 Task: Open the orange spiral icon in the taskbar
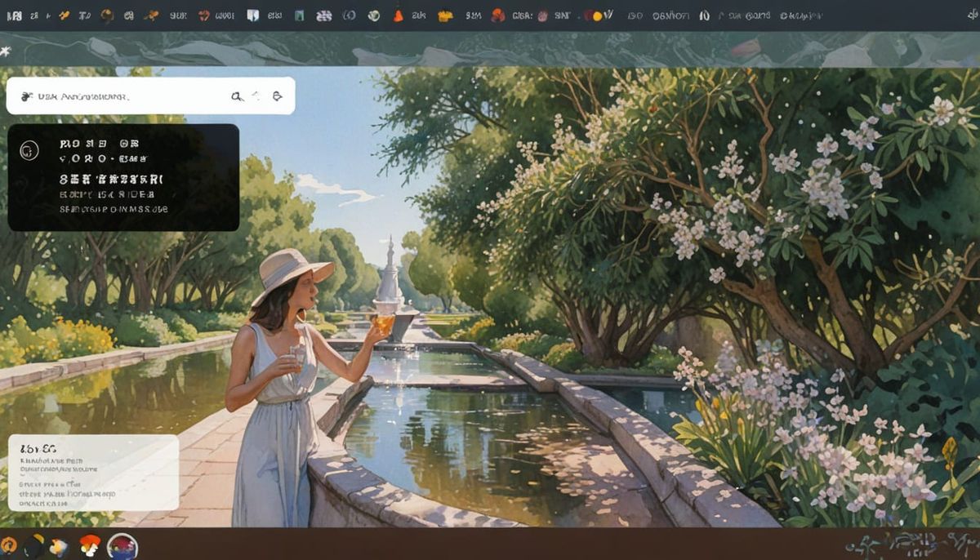click(9, 545)
